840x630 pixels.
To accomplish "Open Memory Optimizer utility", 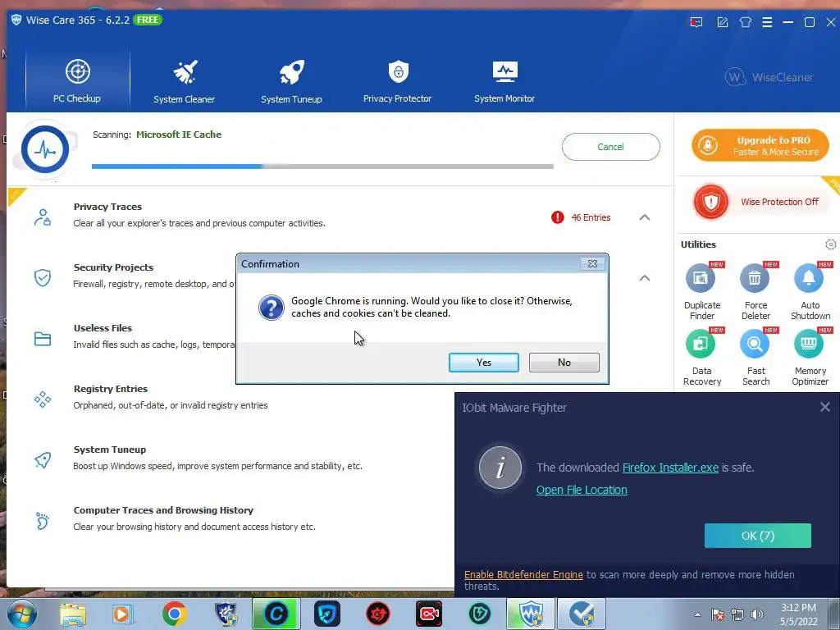I will [810, 358].
